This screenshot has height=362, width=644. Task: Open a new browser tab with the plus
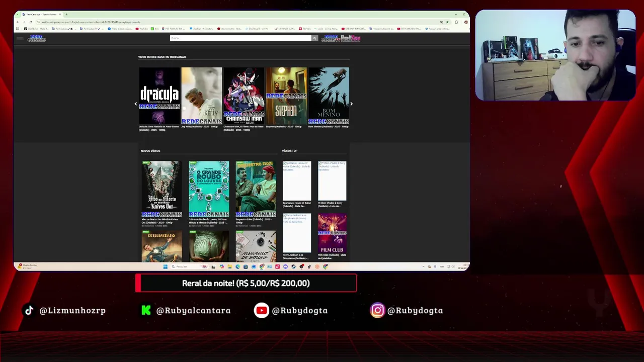tap(66, 14)
